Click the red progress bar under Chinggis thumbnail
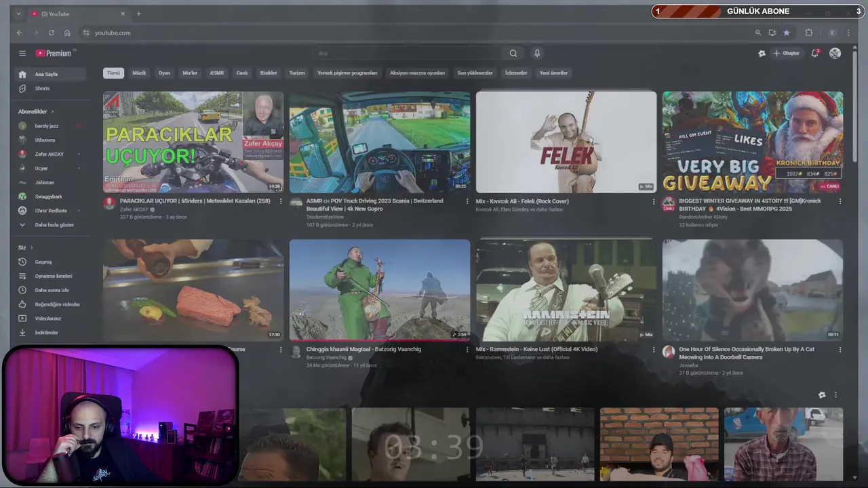Screen dimensions: 868x488 [x=380, y=340]
